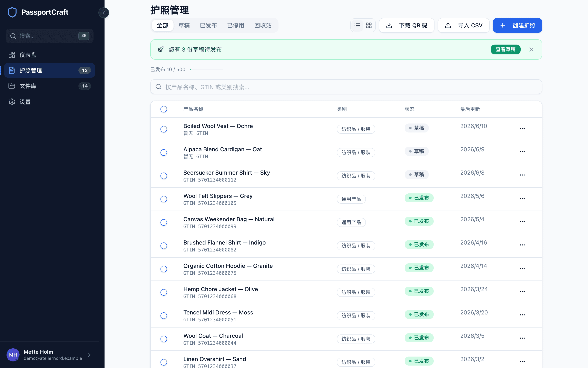The height and width of the screenshot is (368, 588).
Task: Switch to the 全部 tab
Action: [163, 25]
